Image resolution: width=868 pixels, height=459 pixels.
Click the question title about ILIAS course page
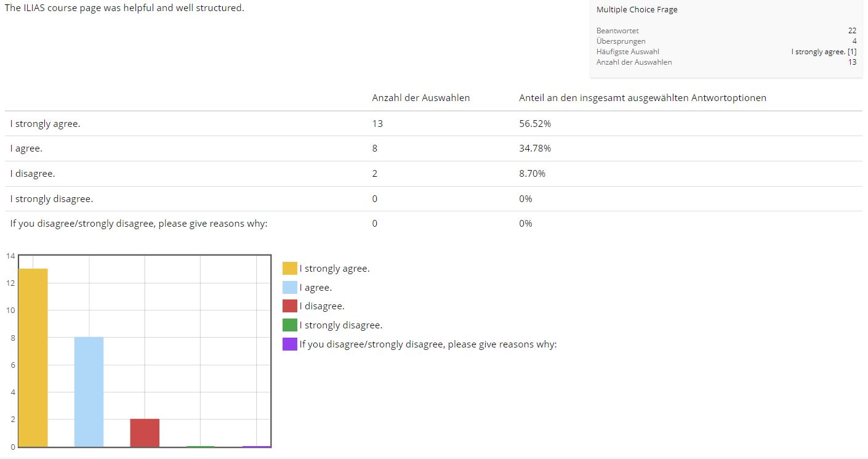tap(124, 9)
